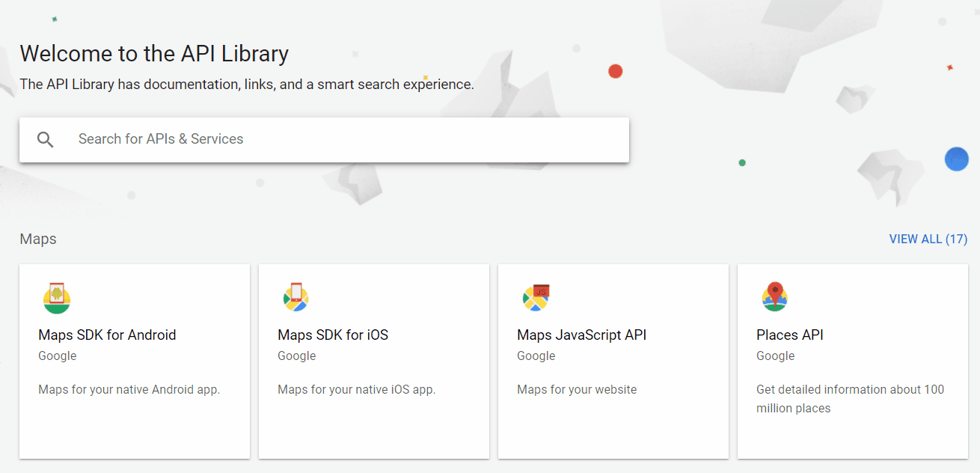Screen dimensions: 980x473
Task: Open the Maps JavaScript API title
Action: pos(581,335)
